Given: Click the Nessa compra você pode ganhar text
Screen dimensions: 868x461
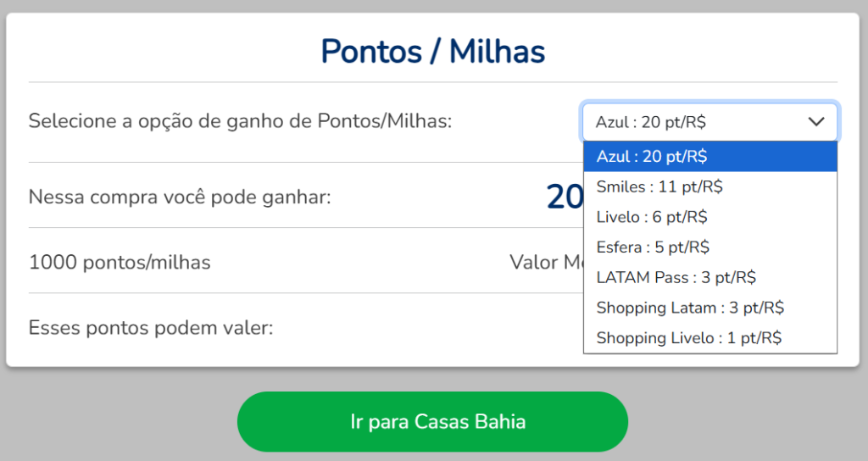Looking at the screenshot, I should click(x=180, y=197).
